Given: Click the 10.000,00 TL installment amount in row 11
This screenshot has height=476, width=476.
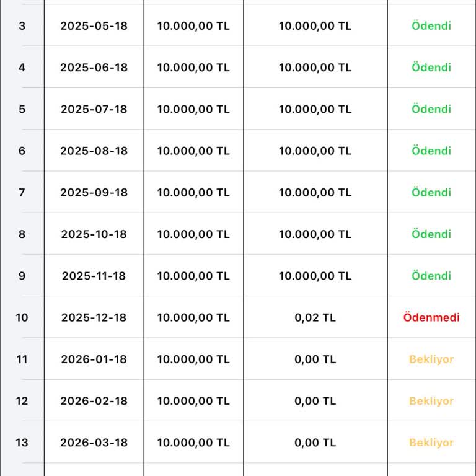Looking at the screenshot, I should point(193,359).
